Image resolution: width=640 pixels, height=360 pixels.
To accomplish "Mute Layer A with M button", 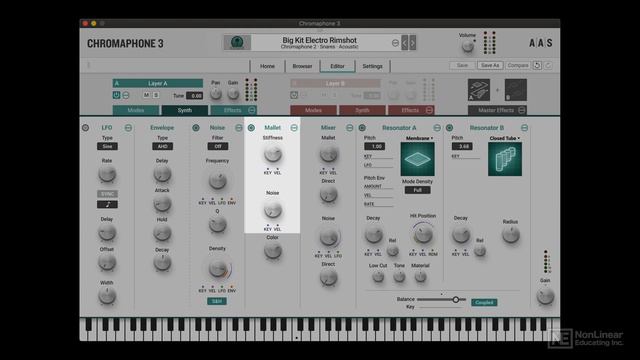I will (x=147, y=95).
